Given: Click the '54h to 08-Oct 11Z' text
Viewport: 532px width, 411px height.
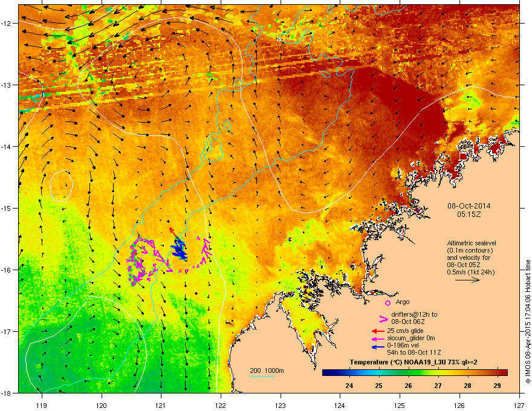Looking at the screenshot, I should (414, 352).
